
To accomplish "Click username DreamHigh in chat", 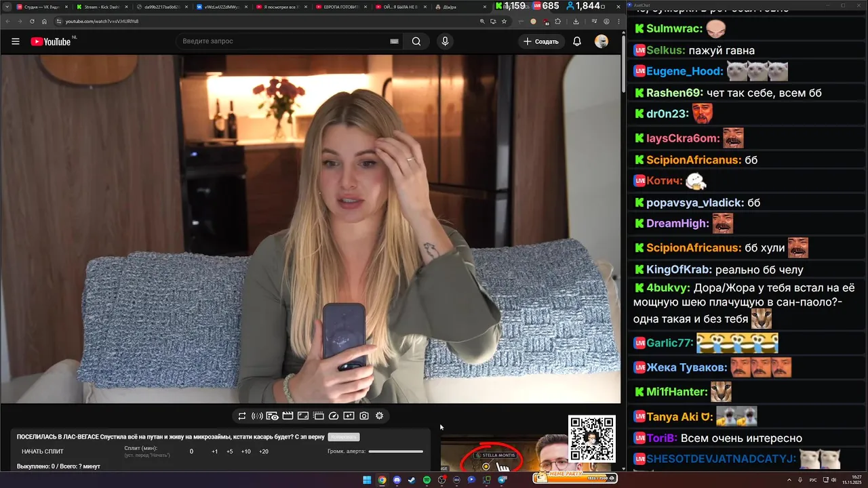I will (x=677, y=224).
